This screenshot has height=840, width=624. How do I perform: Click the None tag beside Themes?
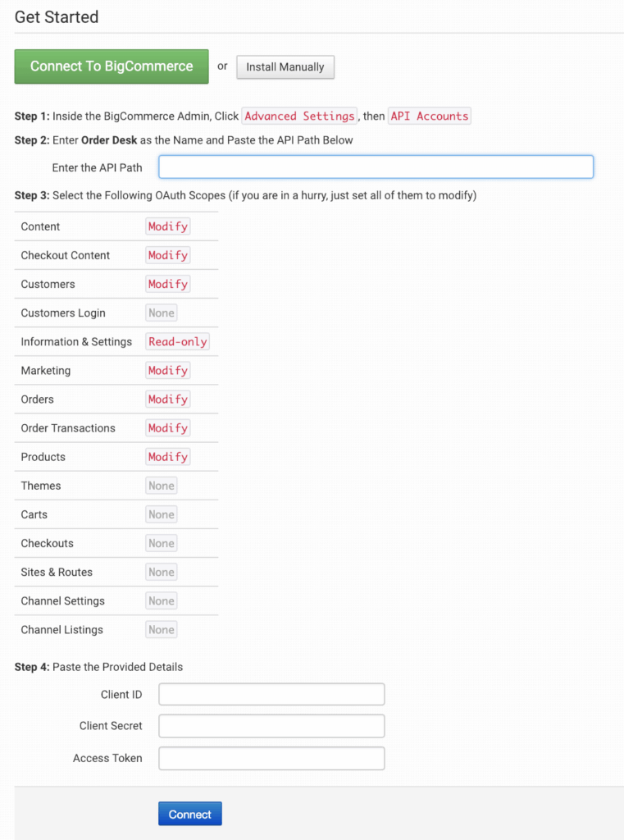click(162, 486)
